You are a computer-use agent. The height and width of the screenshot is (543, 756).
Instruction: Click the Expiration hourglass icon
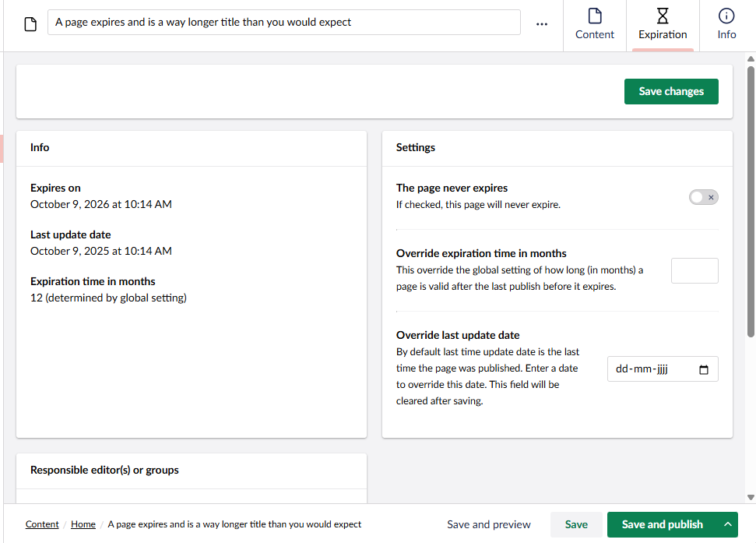[x=663, y=16]
